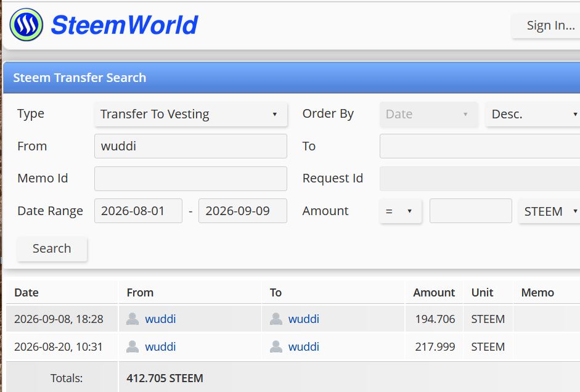
Task: Click STEEM unit cell in 194.706 row
Action: pyautogui.click(x=488, y=319)
